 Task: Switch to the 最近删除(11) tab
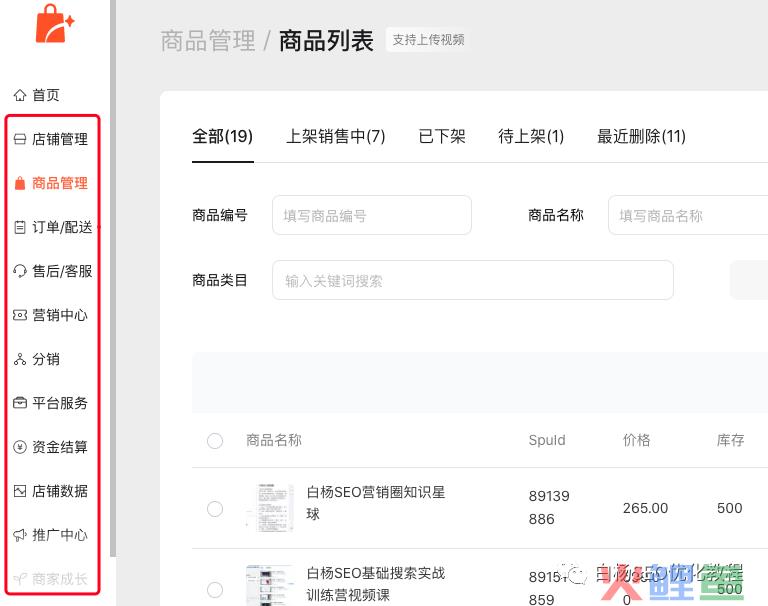point(641,137)
